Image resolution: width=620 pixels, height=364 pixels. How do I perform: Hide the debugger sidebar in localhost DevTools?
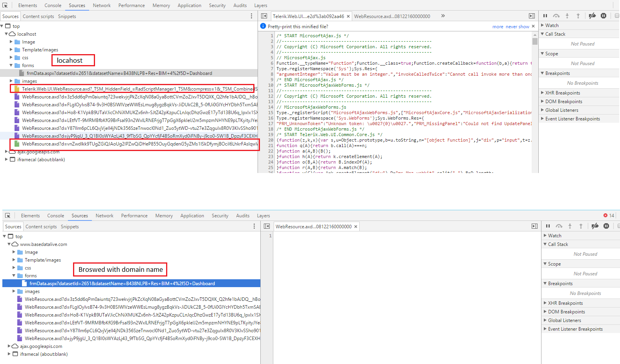click(x=532, y=16)
